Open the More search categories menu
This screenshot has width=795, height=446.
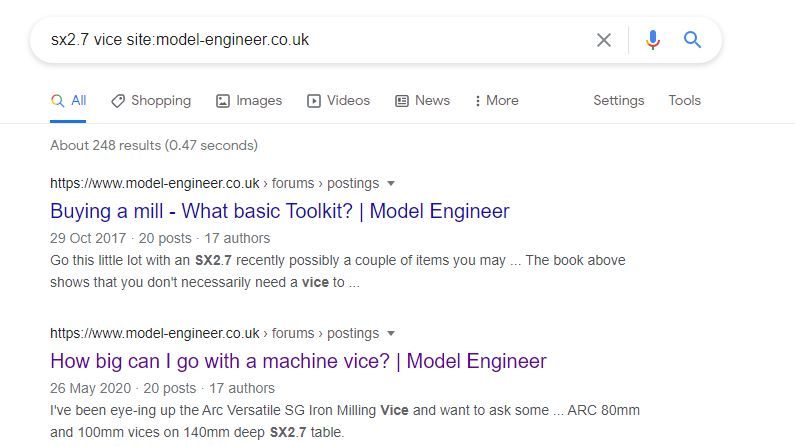(496, 101)
